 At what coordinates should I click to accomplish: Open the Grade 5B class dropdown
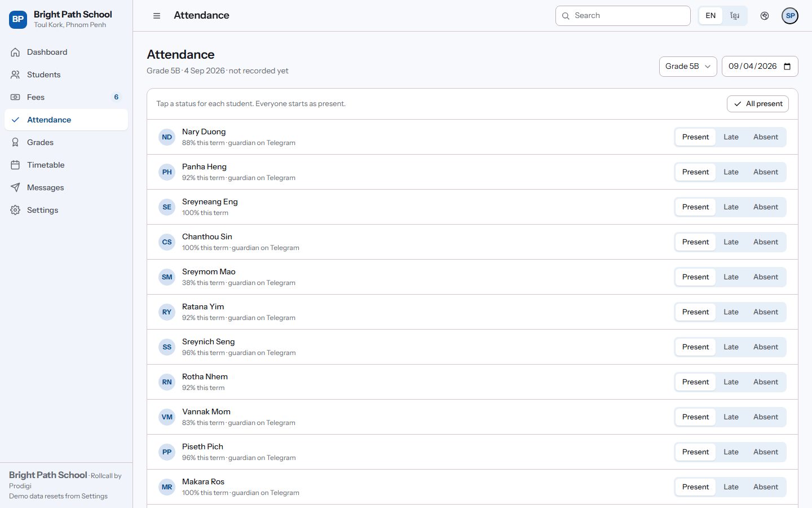688,67
